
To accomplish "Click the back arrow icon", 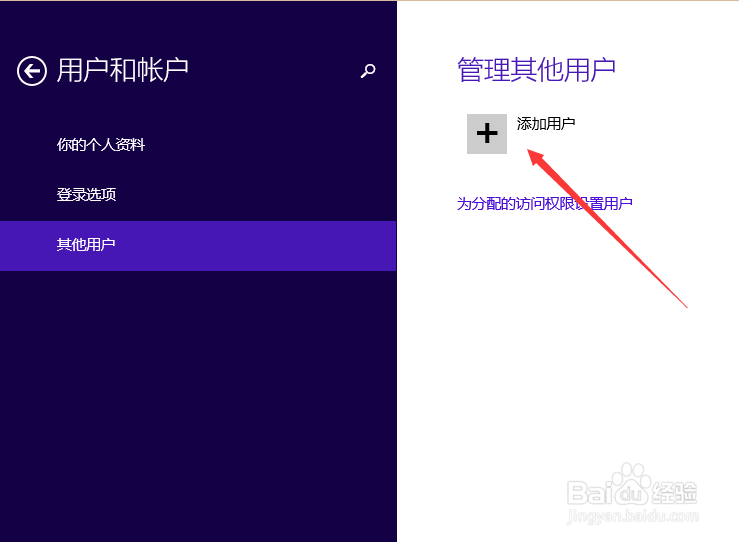I will [x=32, y=71].
